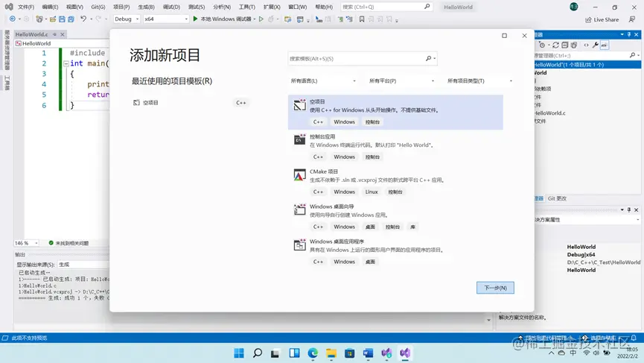This screenshot has height=363, width=644.
Task: Click the wrench Properties icon in Solution Explorer
Action: pyautogui.click(x=595, y=45)
